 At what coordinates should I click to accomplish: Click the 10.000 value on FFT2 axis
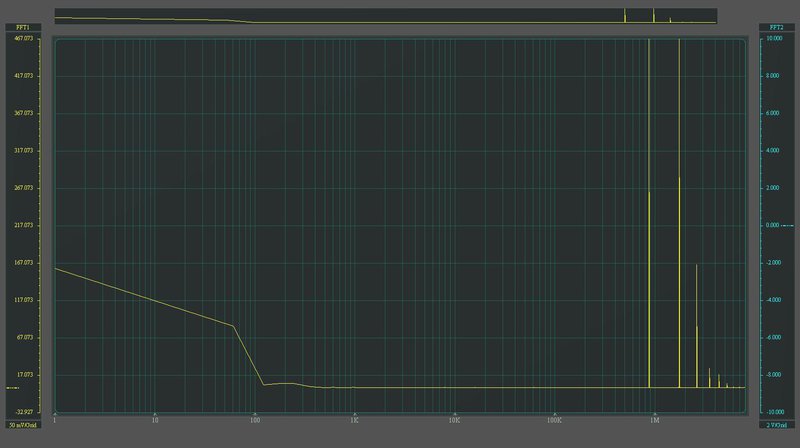(774, 38)
